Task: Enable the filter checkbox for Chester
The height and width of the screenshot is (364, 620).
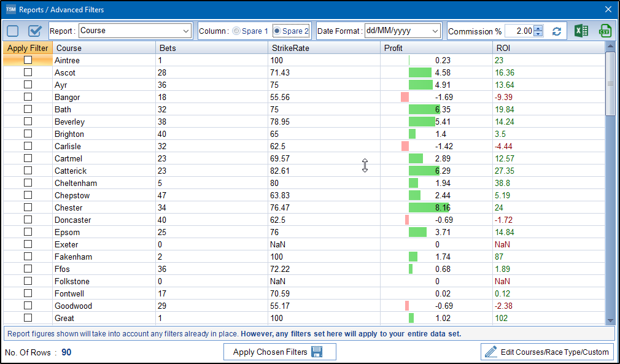Action: (x=28, y=207)
